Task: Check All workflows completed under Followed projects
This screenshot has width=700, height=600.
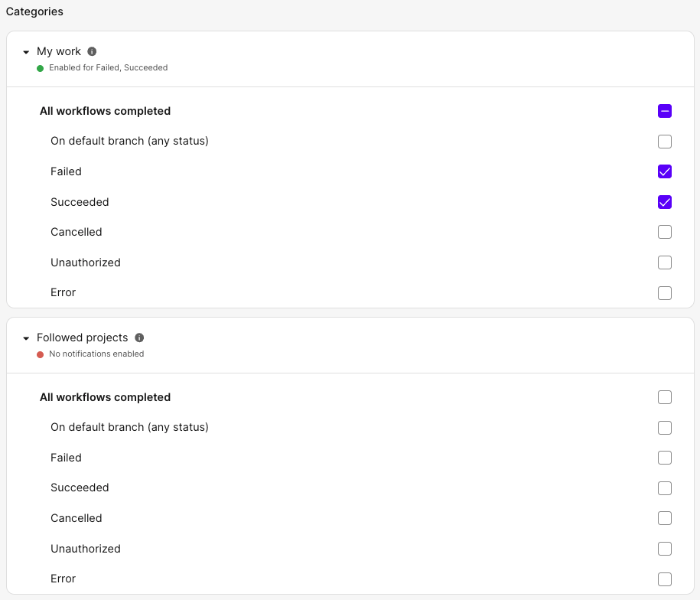Action: tap(664, 397)
